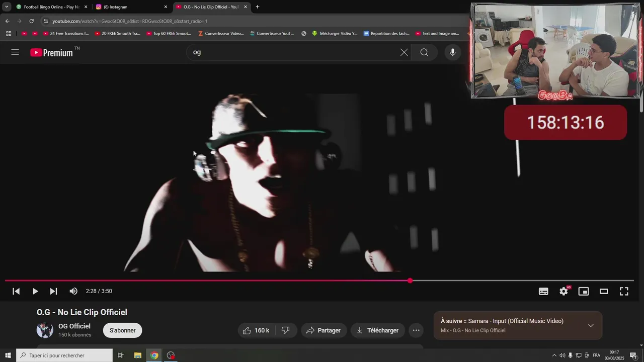Subscribe using the S'abonner button
The height and width of the screenshot is (362, 644).
[123, 330]
